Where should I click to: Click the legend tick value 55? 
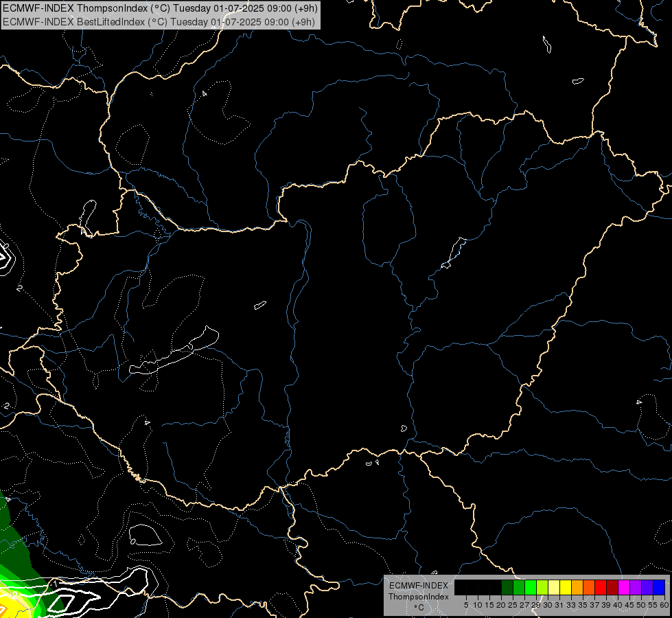click(x=653, y=605)
